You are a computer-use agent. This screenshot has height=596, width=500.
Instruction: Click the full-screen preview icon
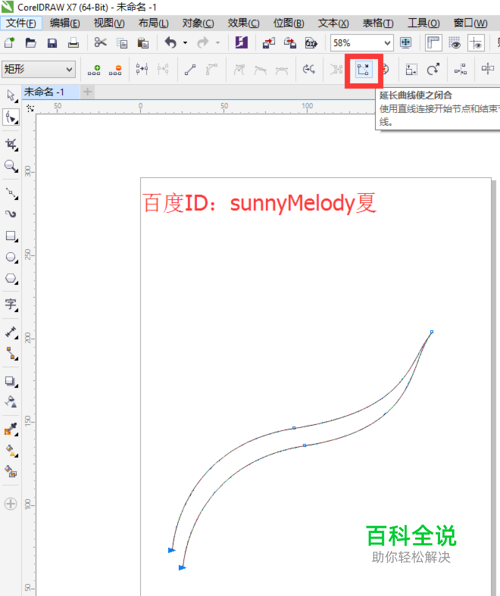tap(406, 43)
